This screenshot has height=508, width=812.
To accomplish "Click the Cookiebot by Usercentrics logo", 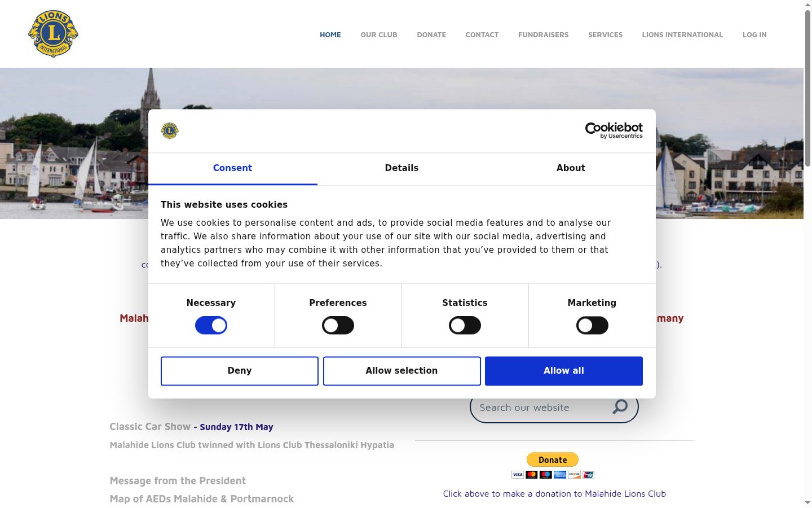I will (614, 130).
